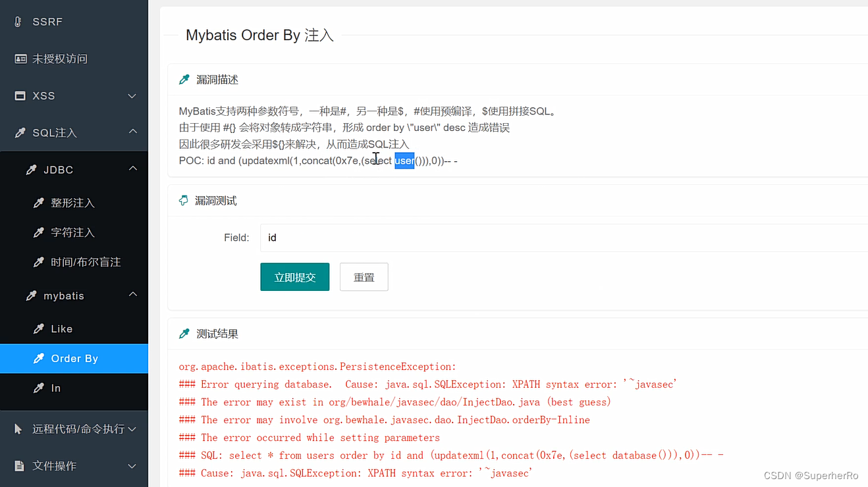Click the JDBC dropper icon
The image size is (868, 487).
tap(31, 170)
